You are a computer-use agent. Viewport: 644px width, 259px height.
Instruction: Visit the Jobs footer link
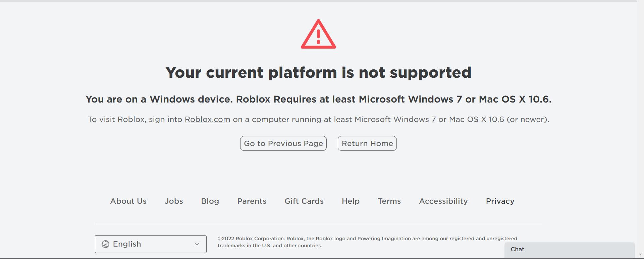(174, 201)
